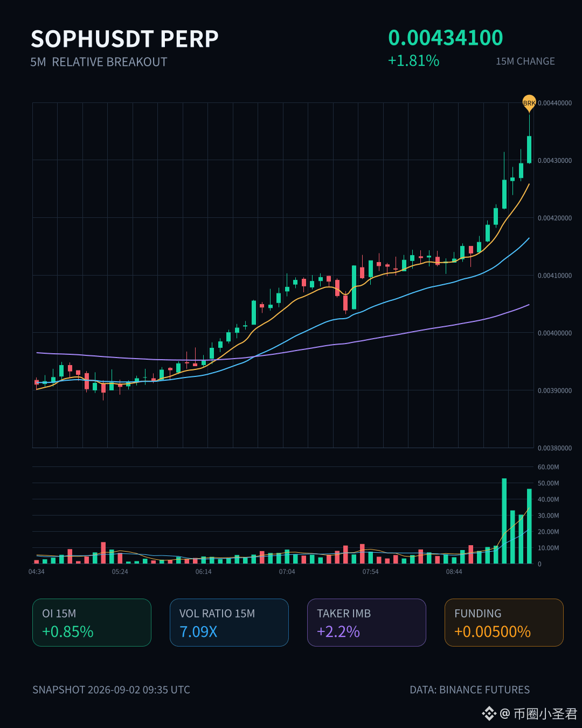Open the FUNDING rate card
This screenshot has width=582, height=728.
point(504,622)
